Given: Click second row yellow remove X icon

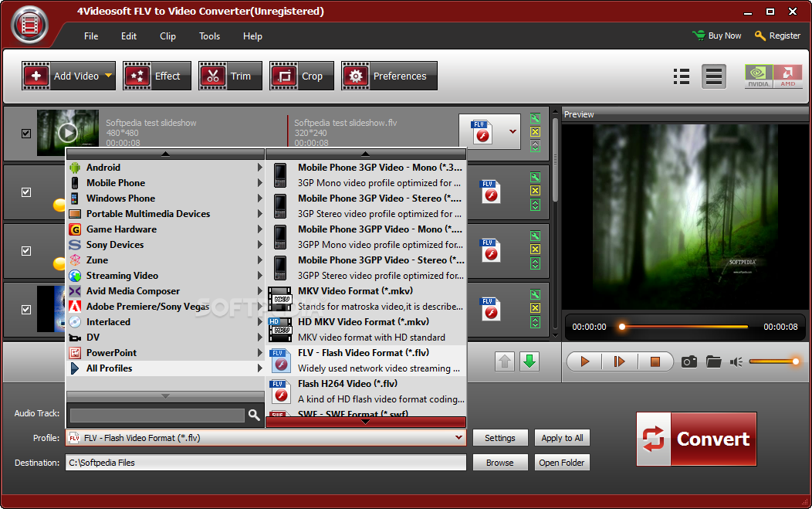Looking at the screenshot, I should pyautogui.click(x=535, y=191).
